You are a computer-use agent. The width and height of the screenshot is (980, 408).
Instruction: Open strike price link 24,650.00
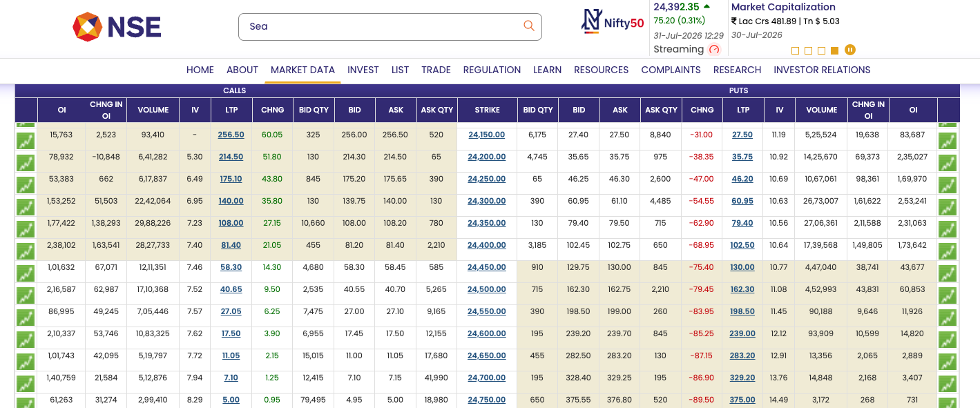pyautogui.click(x=486, y=356)
